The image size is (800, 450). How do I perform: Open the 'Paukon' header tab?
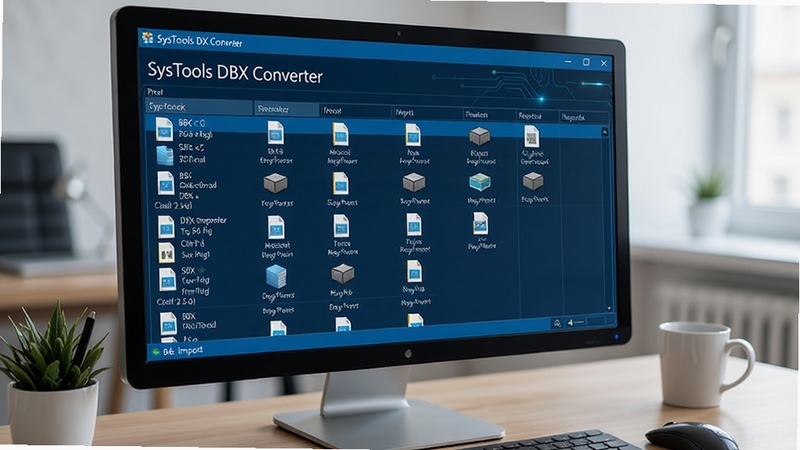489,115
